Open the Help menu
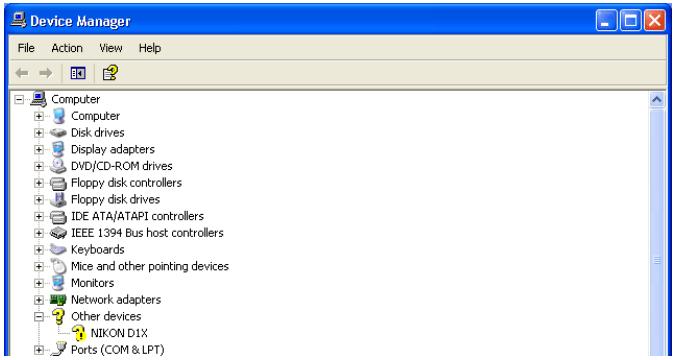This screenshot has height=360, width=676. click(x=150, y=48)
